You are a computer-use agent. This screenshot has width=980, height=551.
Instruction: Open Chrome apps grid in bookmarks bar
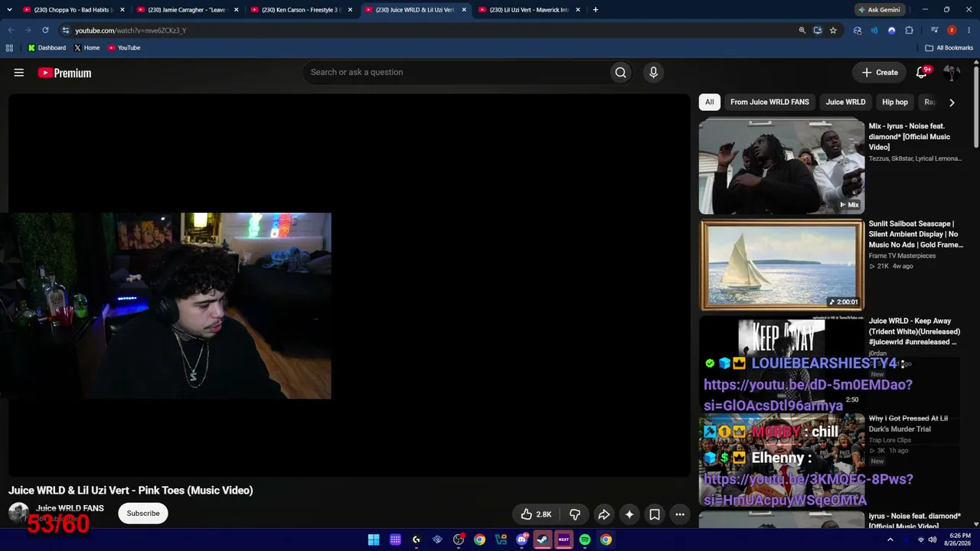coord(9,48)
